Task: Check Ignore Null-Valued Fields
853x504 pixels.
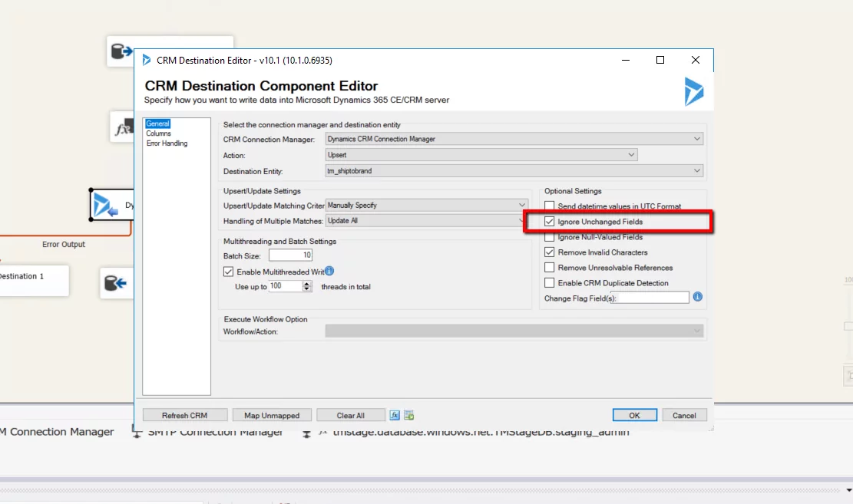Action: (550, 237)
